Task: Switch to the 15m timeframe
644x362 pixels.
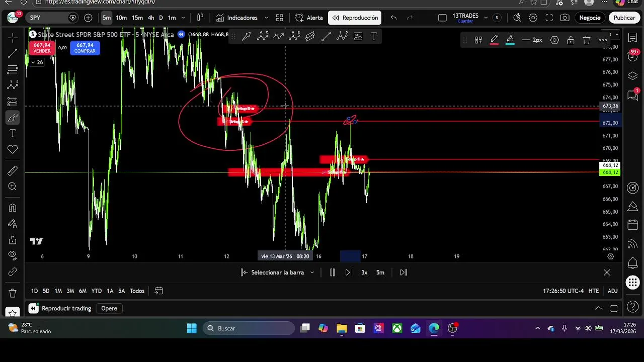Action: (137, 18)
